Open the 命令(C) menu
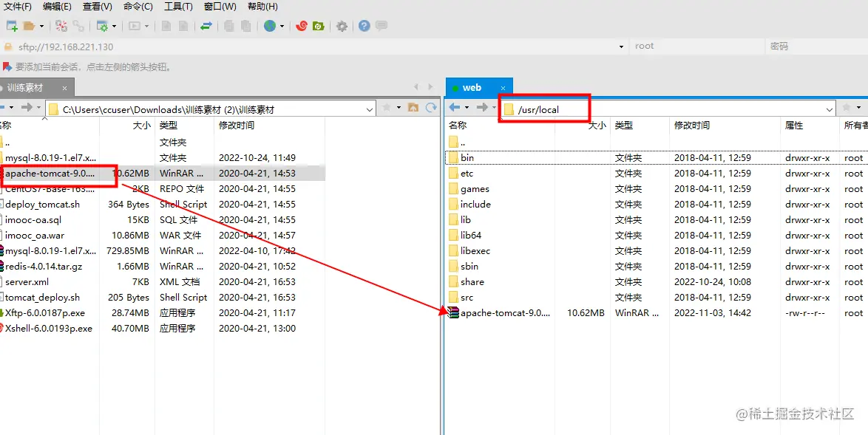The width and height of the screenshot is (868, 435). click(138, 7)
